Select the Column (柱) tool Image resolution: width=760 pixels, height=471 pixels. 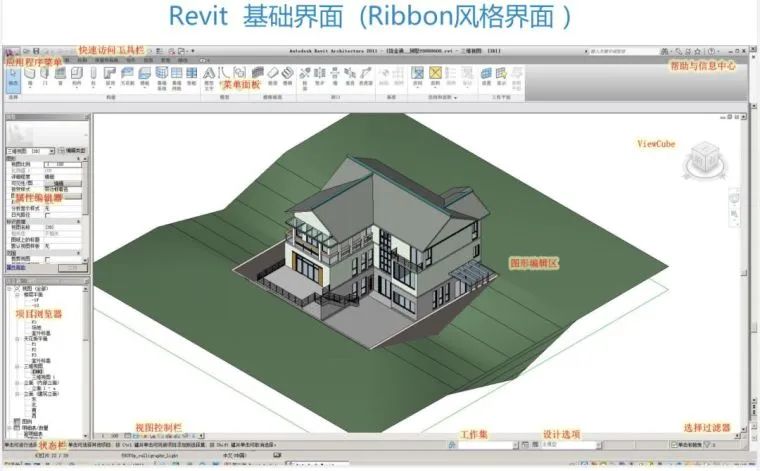point(93,77)
